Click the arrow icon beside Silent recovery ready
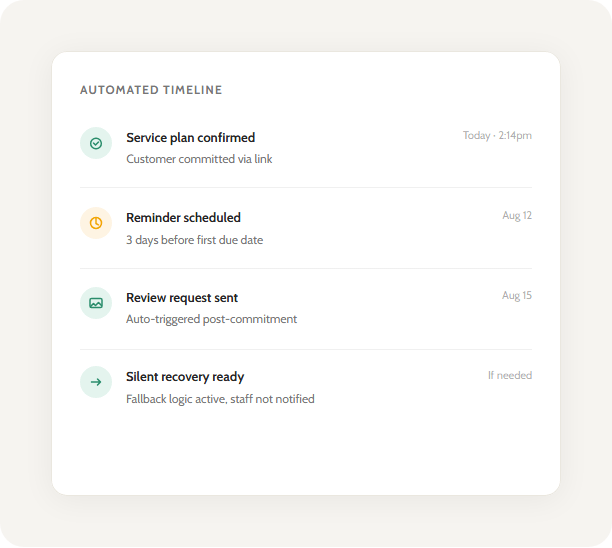612x548 pixels. click(x=96, y=382)
